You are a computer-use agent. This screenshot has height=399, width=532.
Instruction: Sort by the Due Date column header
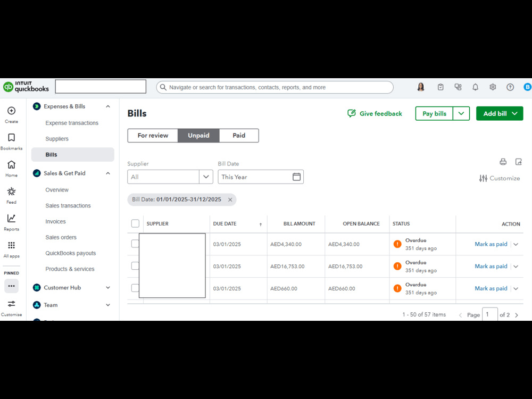[225, 223]
